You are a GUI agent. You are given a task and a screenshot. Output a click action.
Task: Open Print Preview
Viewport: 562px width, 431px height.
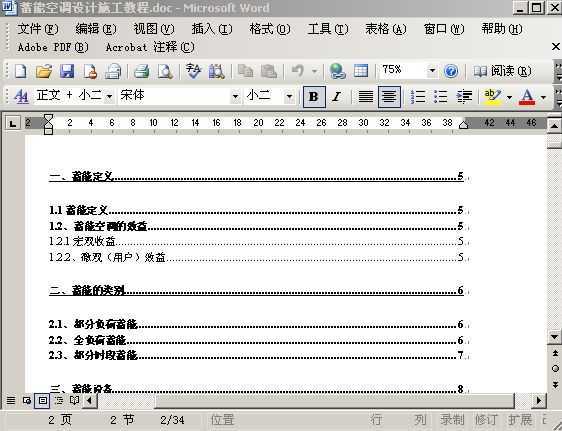click(x=165, y=71)
